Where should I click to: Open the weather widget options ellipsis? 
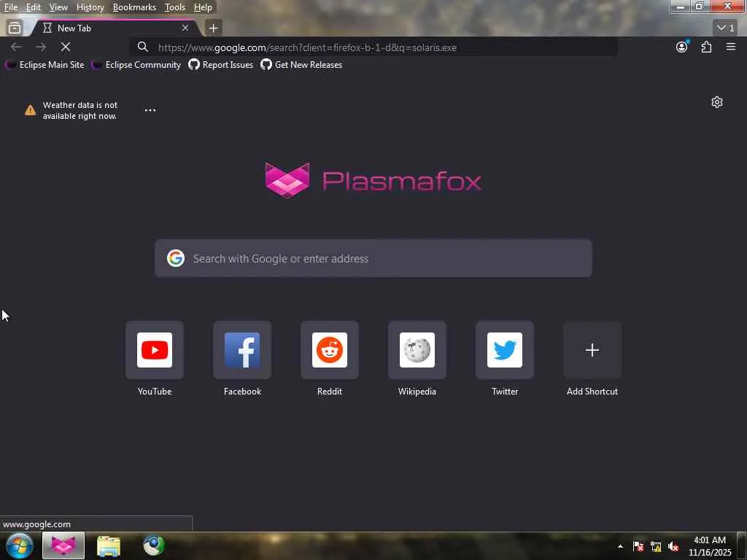150,110
